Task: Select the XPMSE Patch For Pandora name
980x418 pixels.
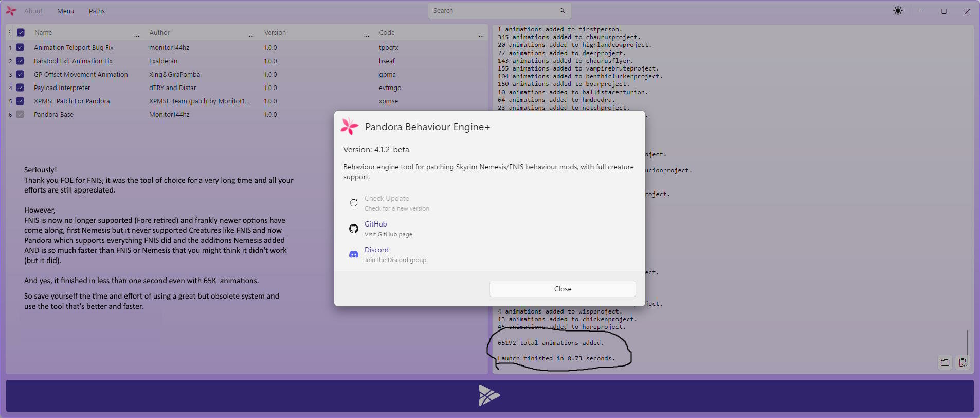Action: [72, 101]
